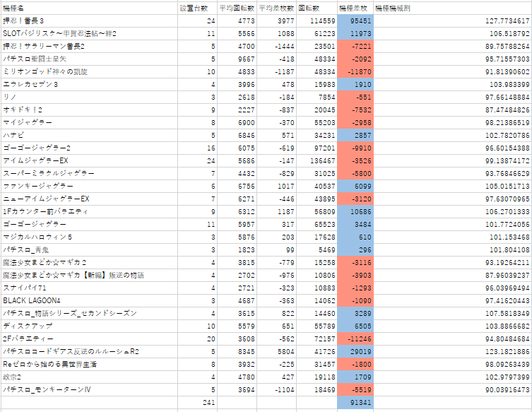Click the ディスクアップ cell
The image size is (532, 412).
[89, 326]
